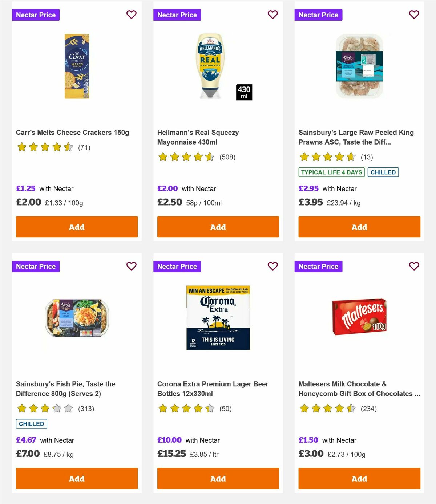
Task: Click the CHILLED tag on the prawns card
Action: pos(383,172)
